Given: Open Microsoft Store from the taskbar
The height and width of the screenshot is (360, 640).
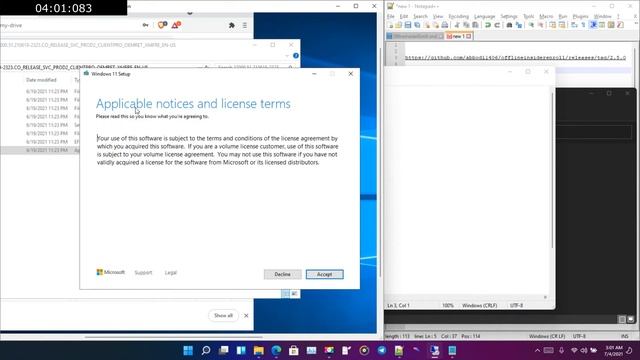Looking at the screenshot, I should pos(293,350).
